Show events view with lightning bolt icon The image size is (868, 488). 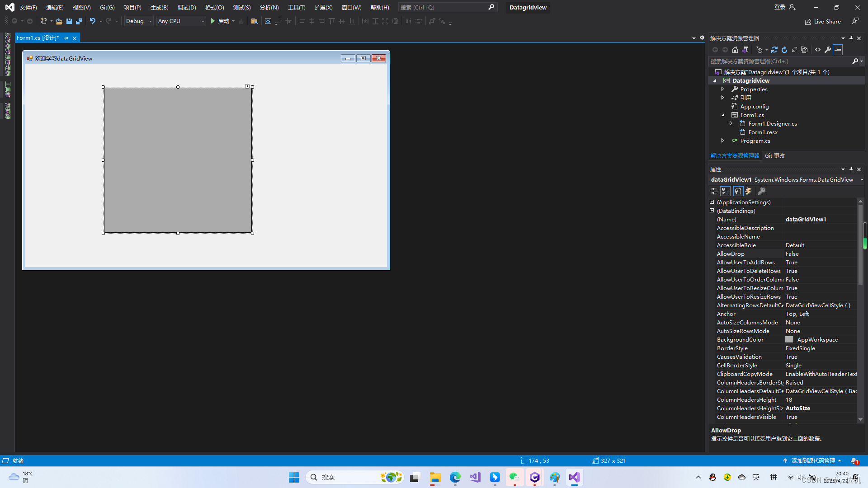pos(749,191)
